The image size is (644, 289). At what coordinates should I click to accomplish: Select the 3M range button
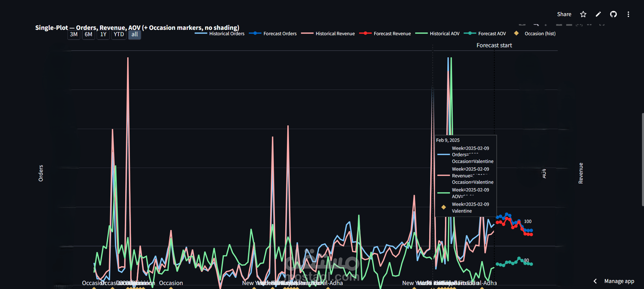pos(74,35)
